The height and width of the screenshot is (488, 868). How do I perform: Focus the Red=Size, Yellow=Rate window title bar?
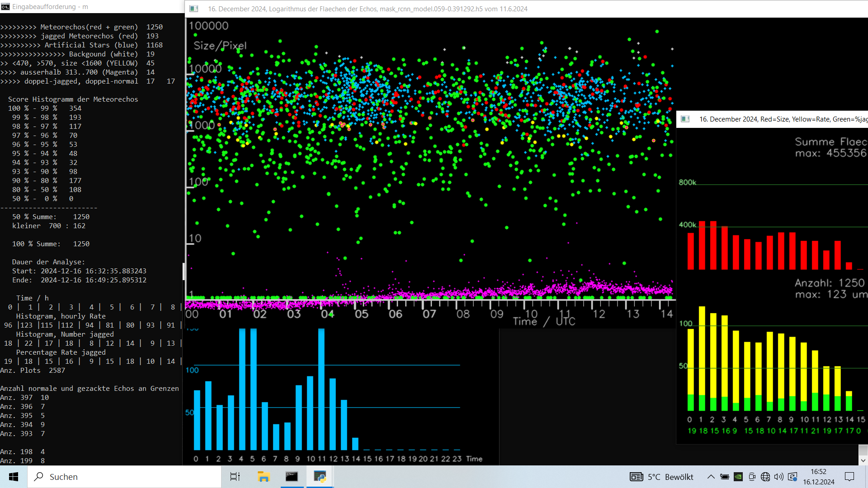pyautogui.click(x=772, y=119)
